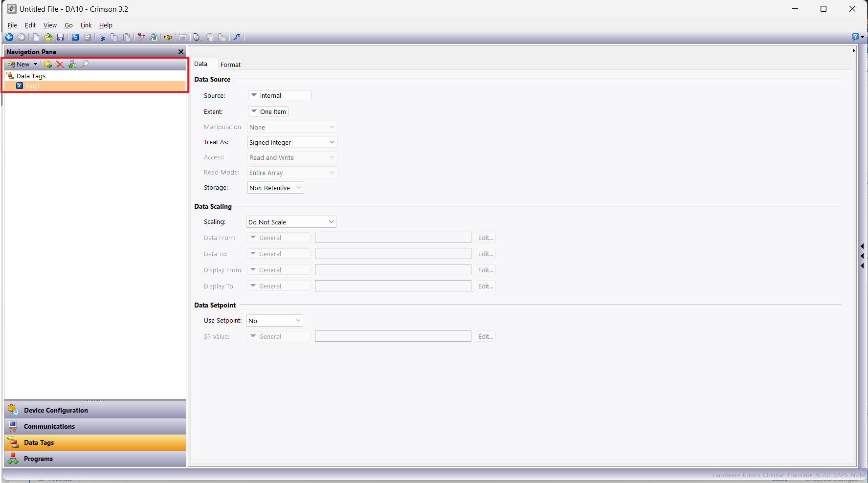Open the Treat As dropdown
Viewport: 868px width, 483px height.
click(x=292, y=142)
